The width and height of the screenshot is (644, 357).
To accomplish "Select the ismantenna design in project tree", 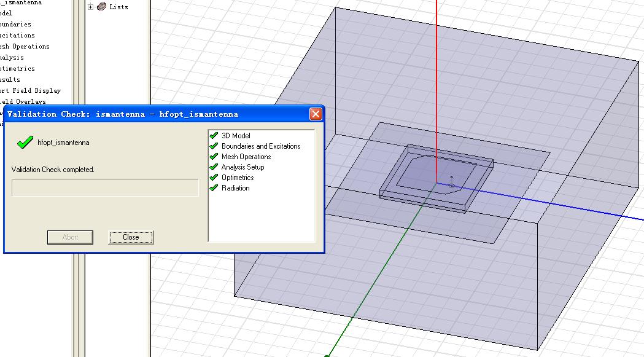I will tap(21, 2).
